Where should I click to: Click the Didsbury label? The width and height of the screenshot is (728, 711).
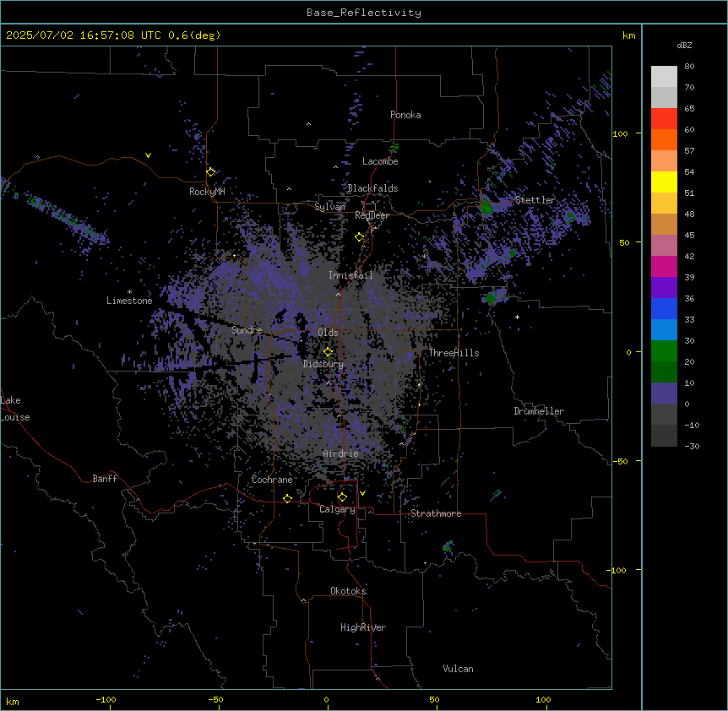[323, 364]
